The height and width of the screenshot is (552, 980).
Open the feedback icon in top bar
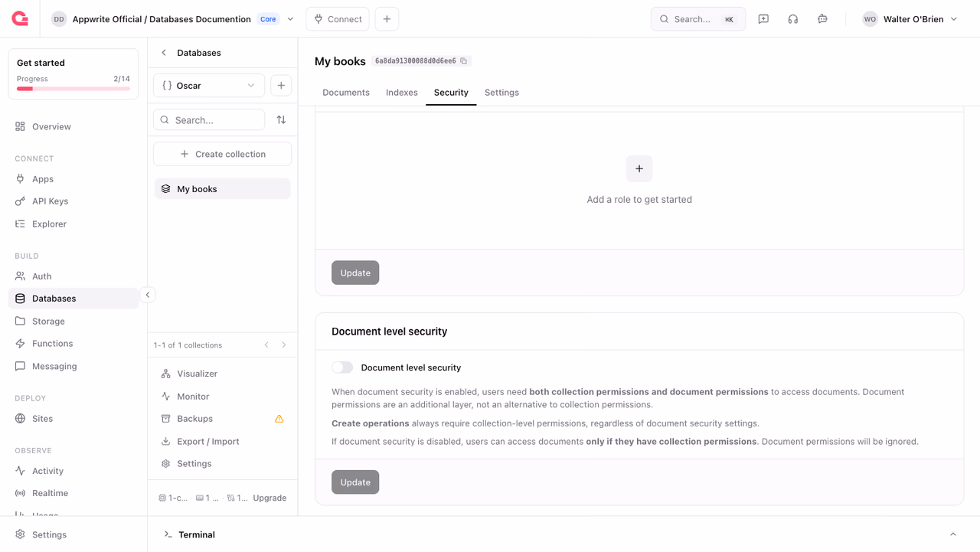click(x=763, y=19)
